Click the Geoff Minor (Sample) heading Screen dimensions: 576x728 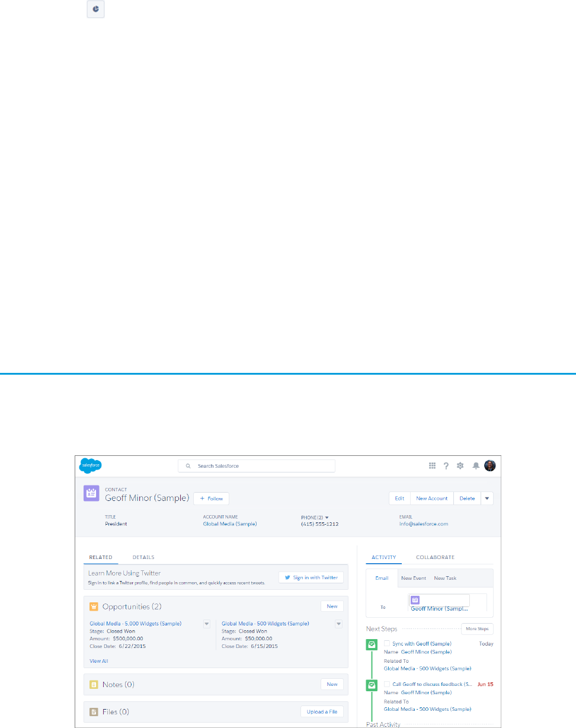click(147, 498)
